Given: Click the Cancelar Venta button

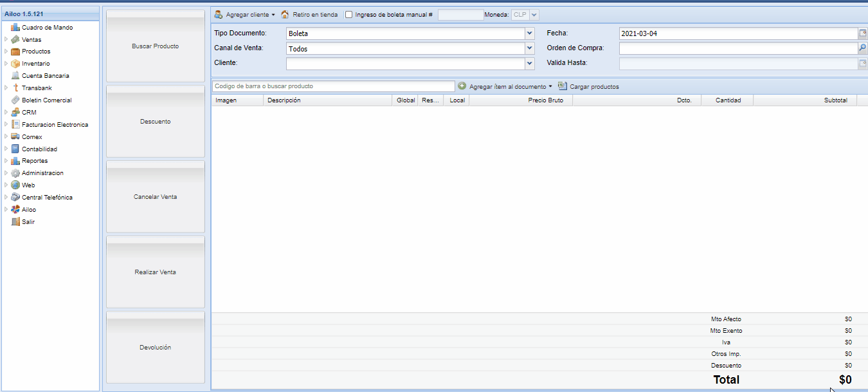Looking at the screenshot, I should (x=156, y=196).
